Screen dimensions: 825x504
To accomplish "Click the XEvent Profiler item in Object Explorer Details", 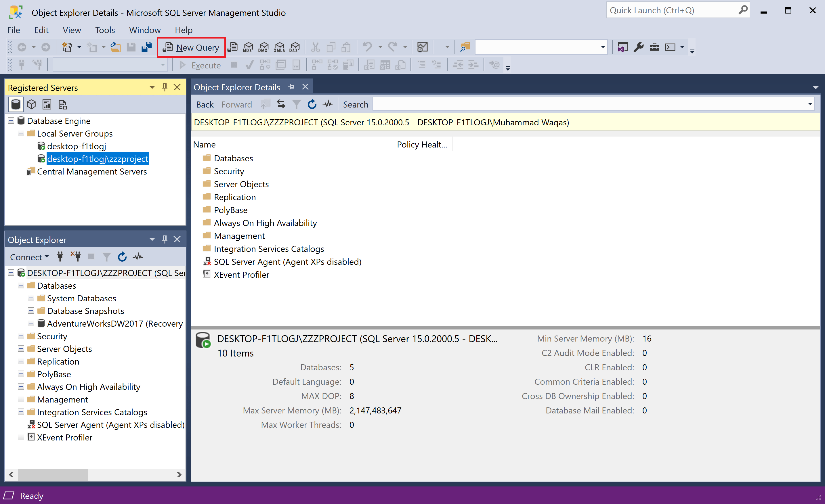I will tap(241, 274).
